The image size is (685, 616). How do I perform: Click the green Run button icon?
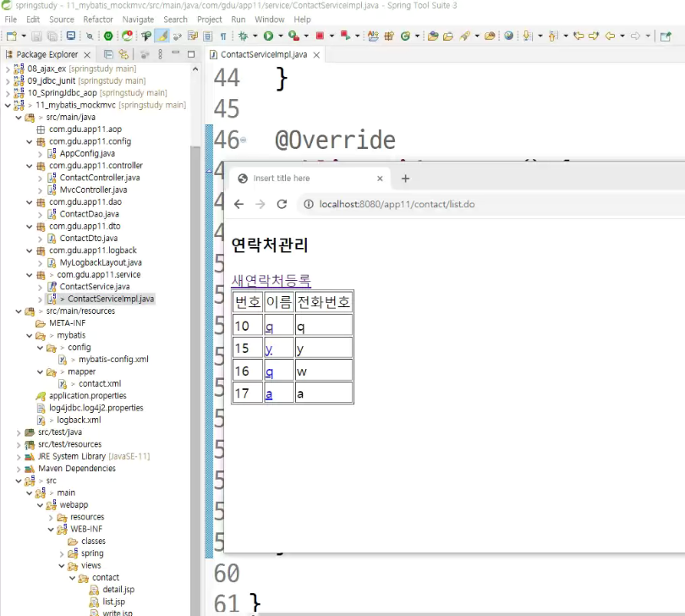click(268, 36)
